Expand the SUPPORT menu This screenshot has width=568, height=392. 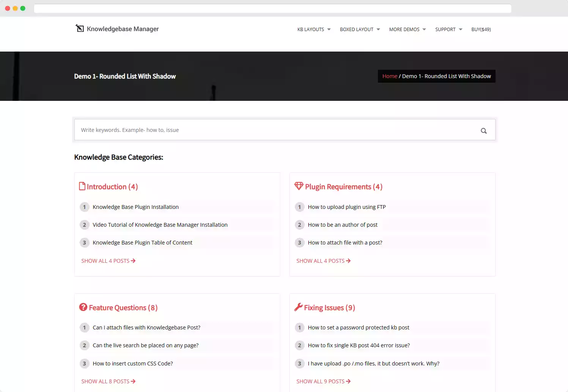click(x=445, y=29)
